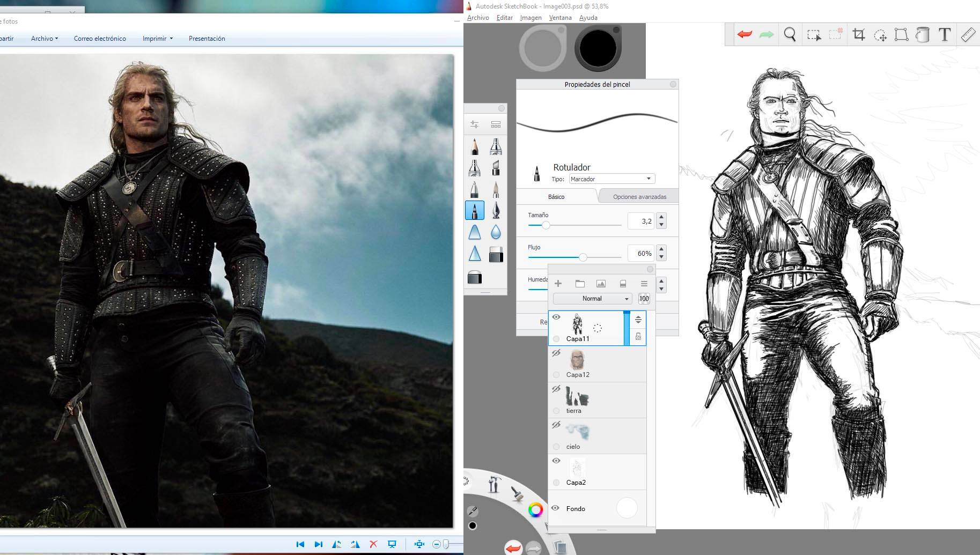The image size is (980, 555).
Task: Click the Add group folder icon
Action: [x=580, y=284]
